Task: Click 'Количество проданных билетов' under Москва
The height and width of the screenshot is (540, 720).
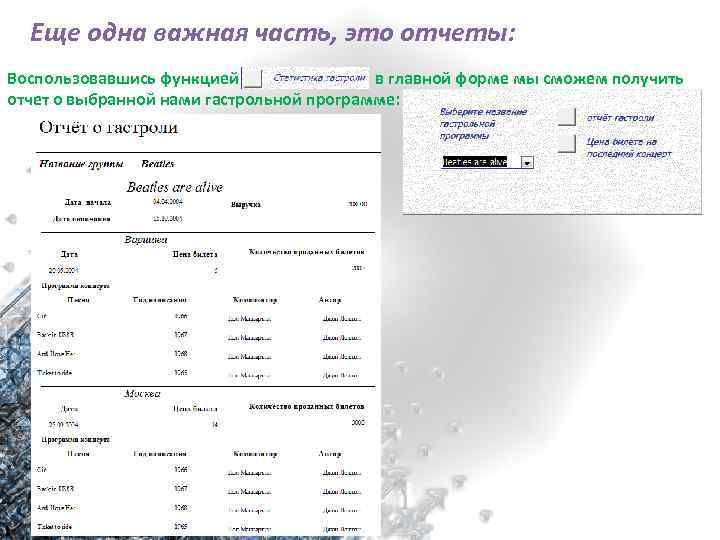Action: click(307, 406)
